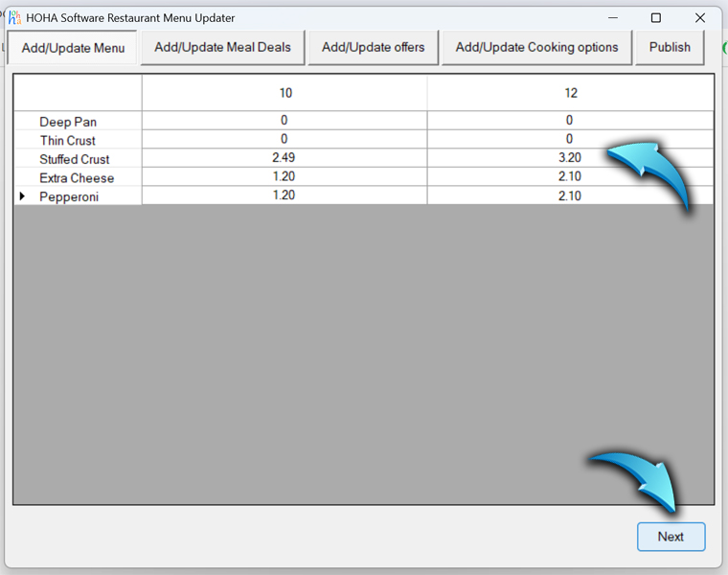Minimize the Restaurant Menu Updater window
This screenshot has height=575, width=728.
(x=611, y=18)
